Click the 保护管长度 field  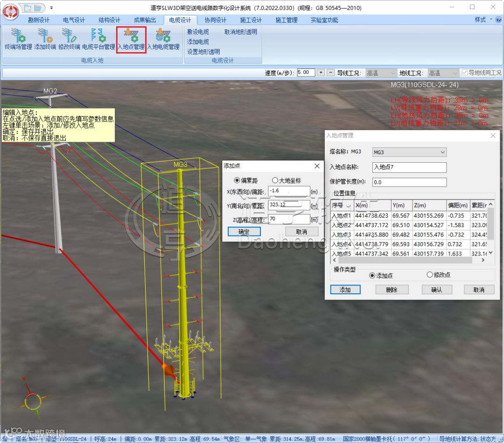409,182
